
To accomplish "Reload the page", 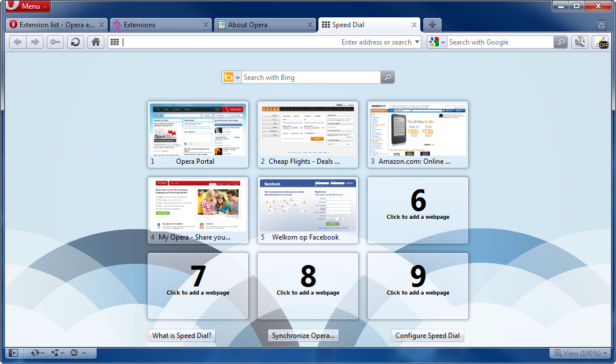I will (x=75, y=42).
